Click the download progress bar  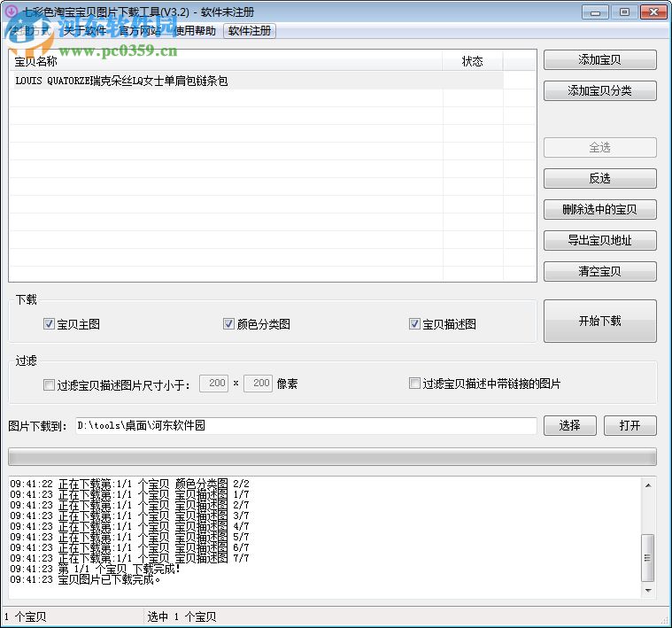click(x=332, y=456)
